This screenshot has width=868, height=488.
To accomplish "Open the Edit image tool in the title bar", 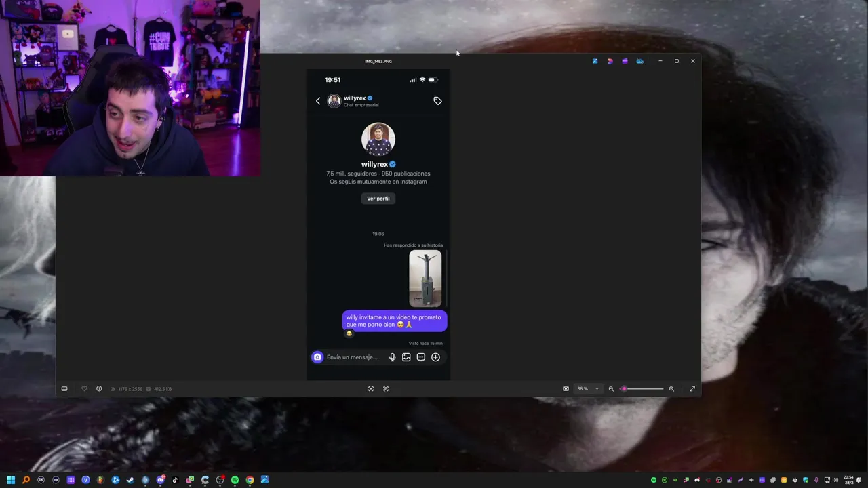I will (595, 61).
